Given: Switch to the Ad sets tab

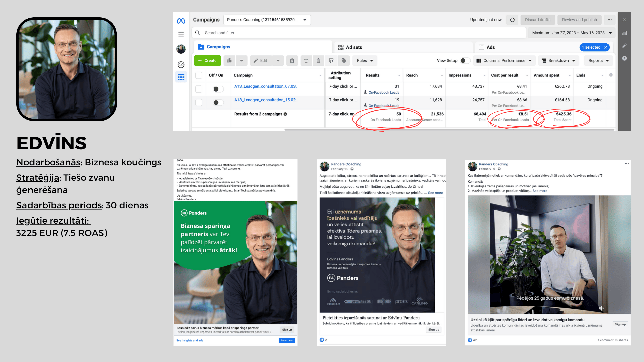Looking at the screenshot, I should pyautogui.click(x=350, y=47).
